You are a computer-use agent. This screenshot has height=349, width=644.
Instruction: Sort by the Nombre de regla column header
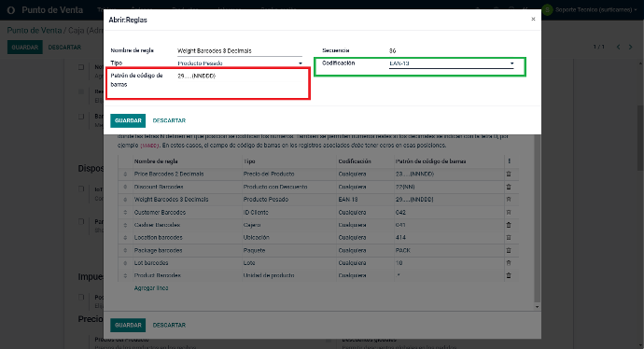[156, 161]
